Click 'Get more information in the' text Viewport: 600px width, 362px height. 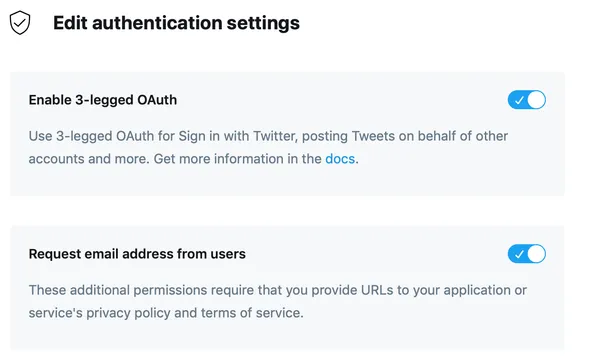[x=238, y=158]
